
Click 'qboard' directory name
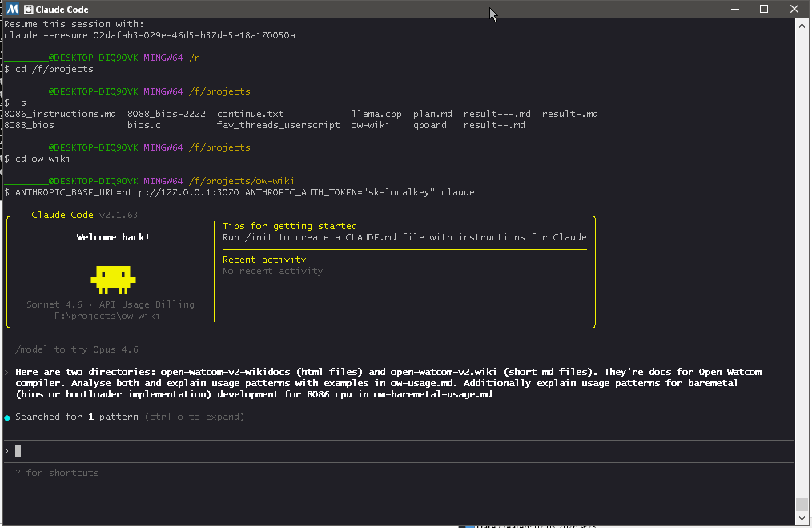430,126
